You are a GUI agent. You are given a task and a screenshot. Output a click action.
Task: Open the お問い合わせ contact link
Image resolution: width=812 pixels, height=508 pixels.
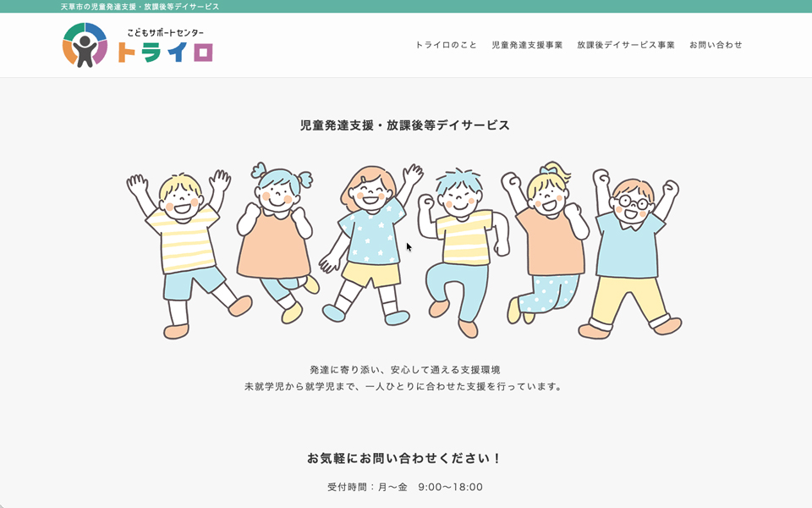tap(716, 45)
